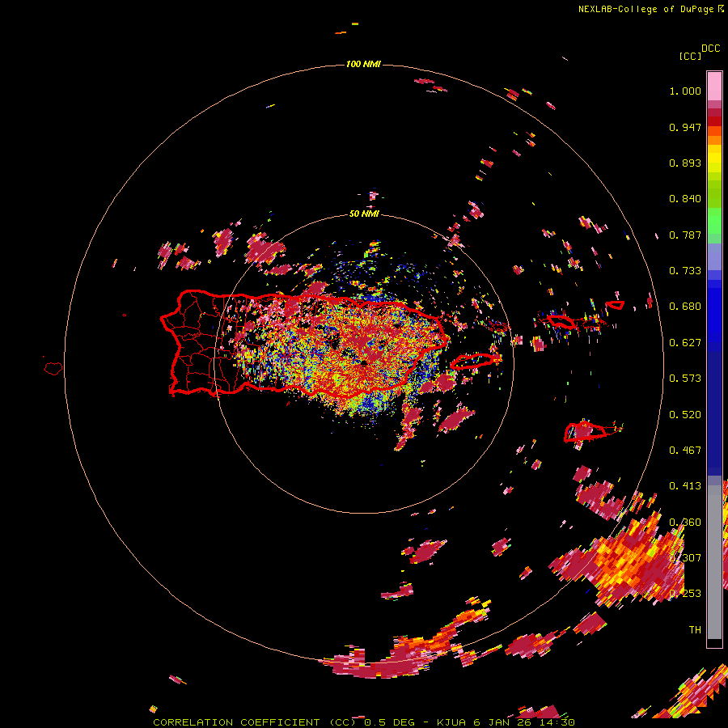This screenshot has width=728, height=728.
Task: Click the 0.573 color scale value
Action: [685, 379]
